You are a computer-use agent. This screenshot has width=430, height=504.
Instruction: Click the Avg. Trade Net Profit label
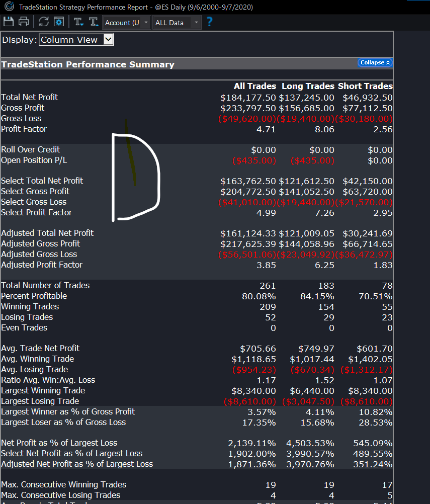click(x=41, y=348)
